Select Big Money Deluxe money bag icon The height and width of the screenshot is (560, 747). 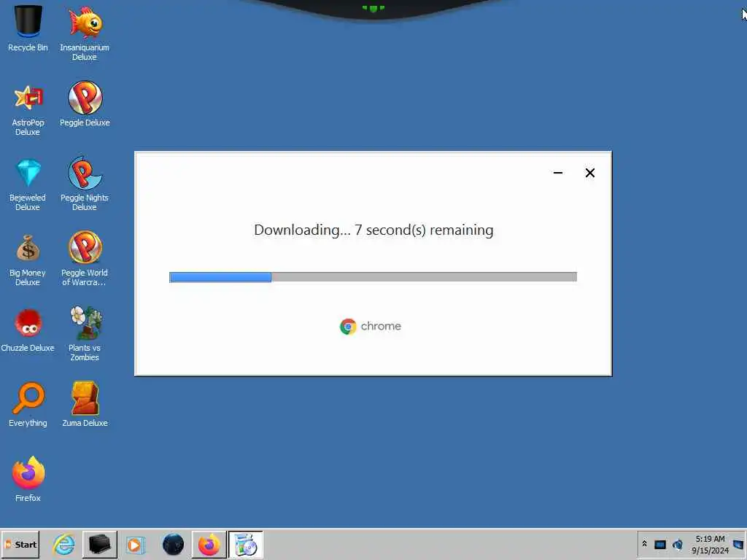click(x=28, y=260)
